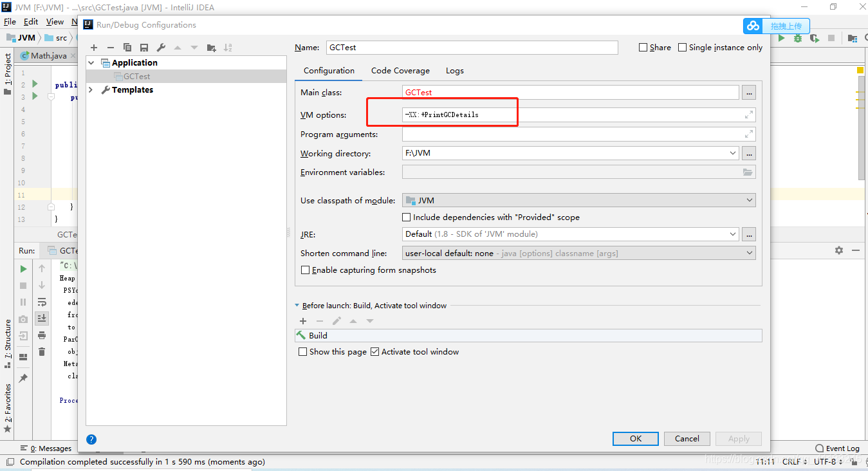Expand the Templates tree node
This screenshot has width=868, height=471.
click(91, 90)
